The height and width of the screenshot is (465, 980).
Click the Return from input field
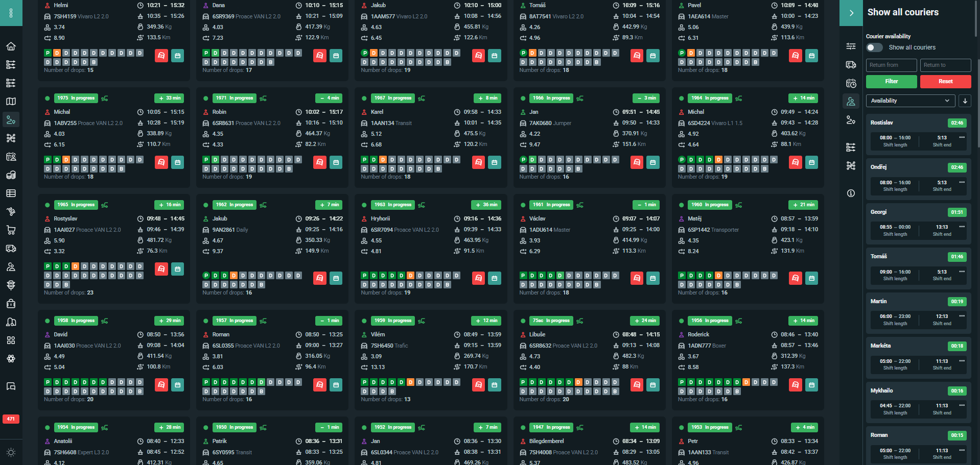click(x=891, y=65)
